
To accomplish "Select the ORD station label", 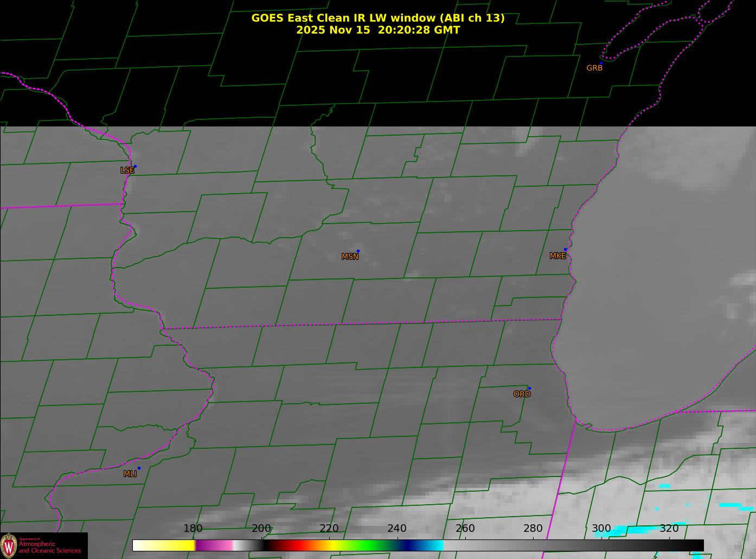I will point(522,394).
